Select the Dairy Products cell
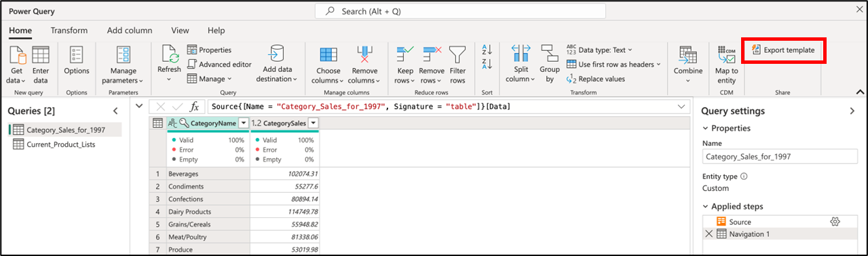 (x=208, y=212)
